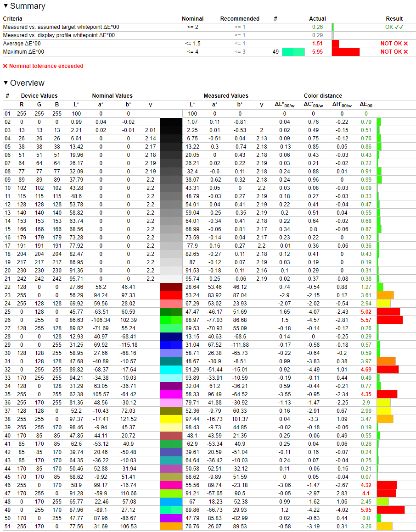
Task: Click the Maximum ΔE*00 patch 49 swatch in summary
Action: 293,52
